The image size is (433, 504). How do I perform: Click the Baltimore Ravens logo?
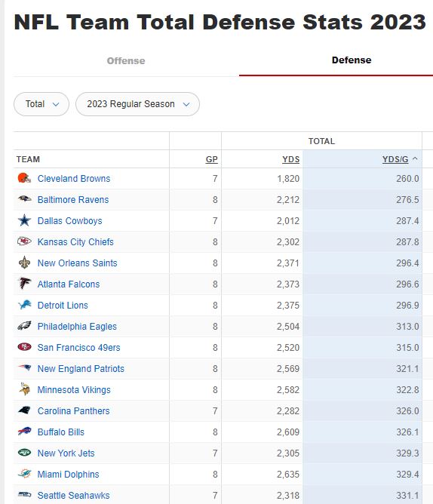(24, 199)
